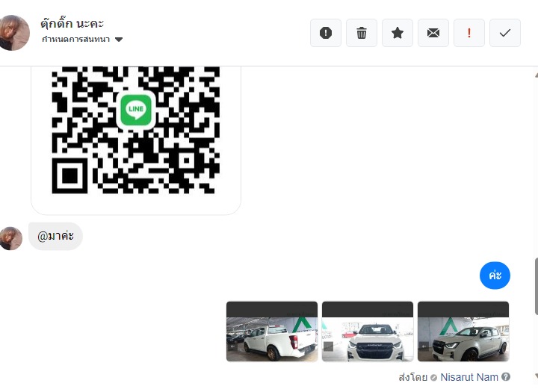The image size is (538, 392).
Task: Click the กำหนดการสนทนา label
Action: 75,39
